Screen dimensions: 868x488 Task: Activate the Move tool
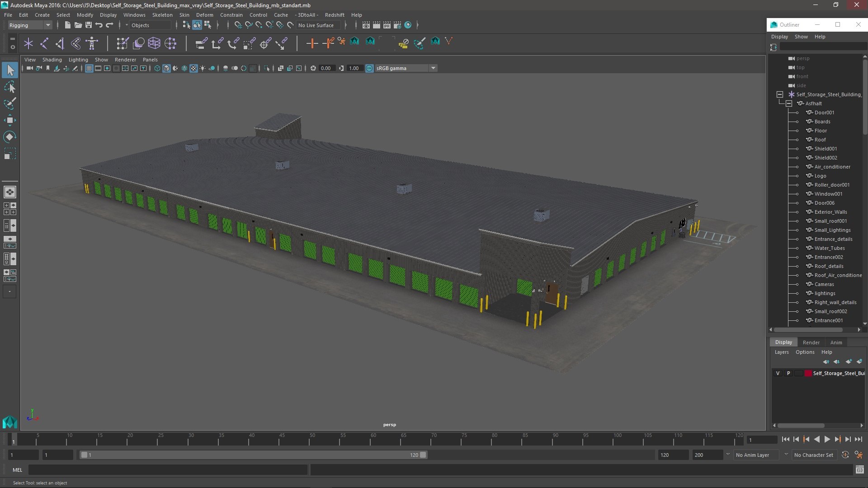point(10,120)
